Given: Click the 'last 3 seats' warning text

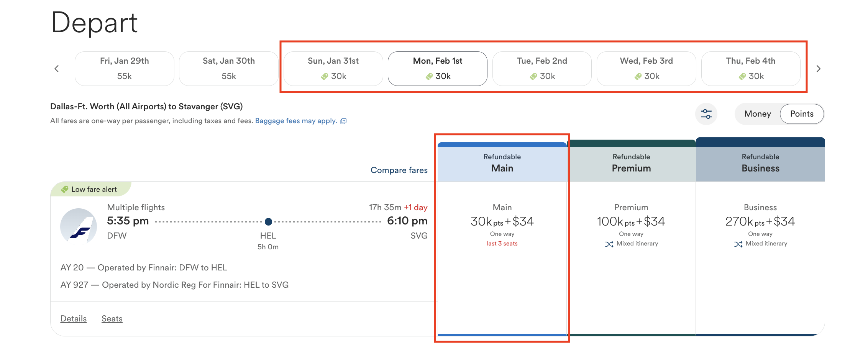Looking at the screenshot, I should click(x=502, y=244).
